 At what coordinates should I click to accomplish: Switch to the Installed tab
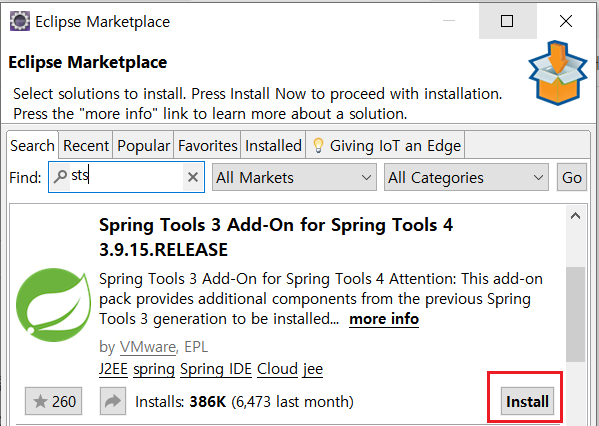point(273,146)
